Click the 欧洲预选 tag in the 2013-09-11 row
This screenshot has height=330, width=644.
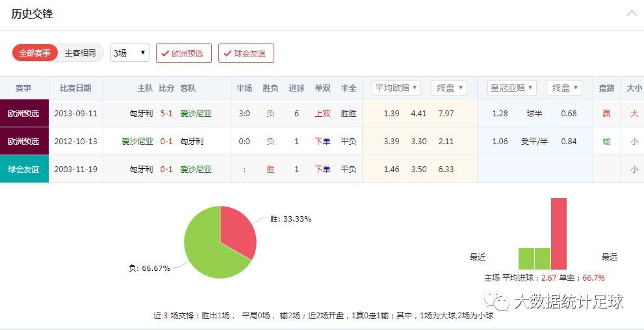[x=24, y=113]
